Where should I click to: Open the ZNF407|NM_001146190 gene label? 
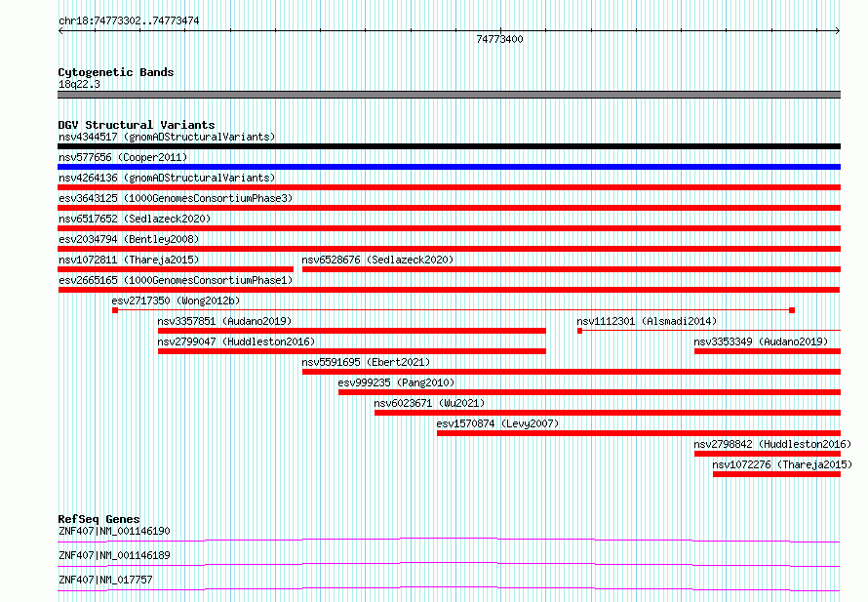(x=114, y=531)
